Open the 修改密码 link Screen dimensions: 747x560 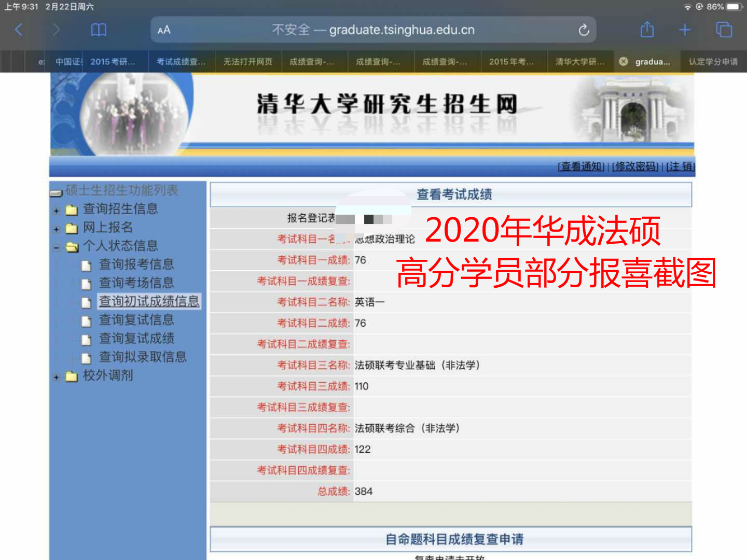coord(635,166)
